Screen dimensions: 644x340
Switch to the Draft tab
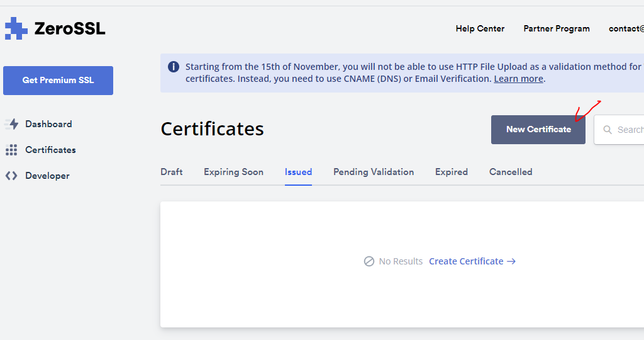click(171, 172)
